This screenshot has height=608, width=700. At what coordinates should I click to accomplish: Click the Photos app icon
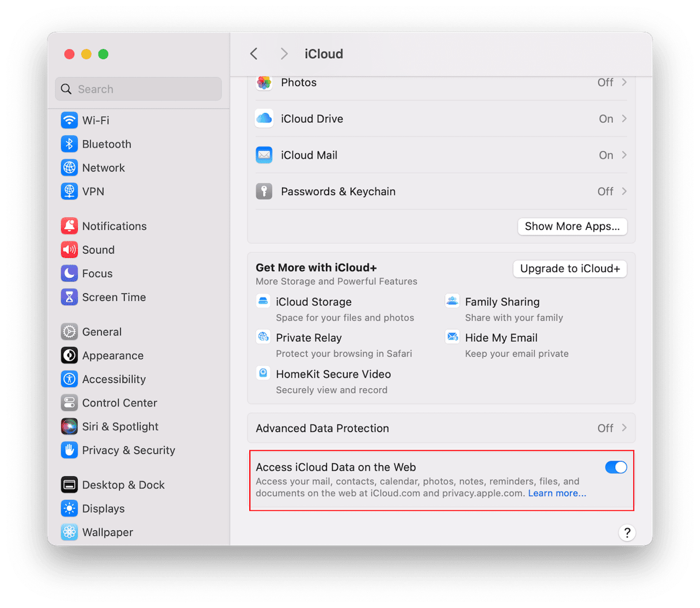(x=264, y=82)
